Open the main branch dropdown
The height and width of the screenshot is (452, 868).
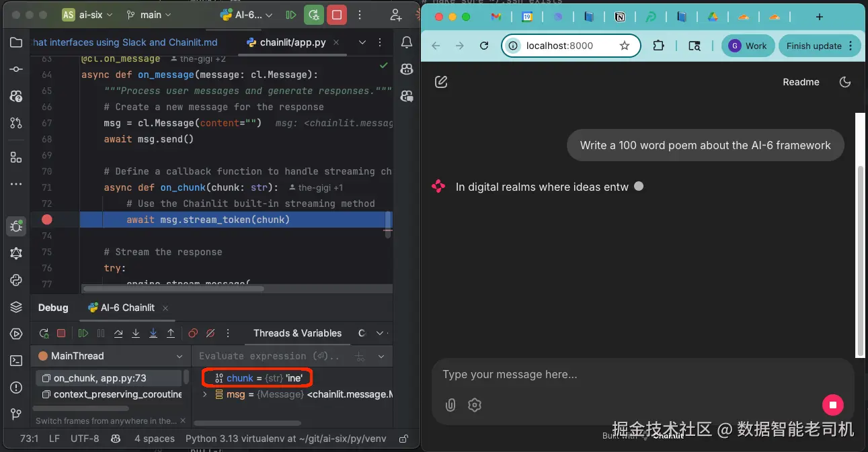click(x=149, y=15)
